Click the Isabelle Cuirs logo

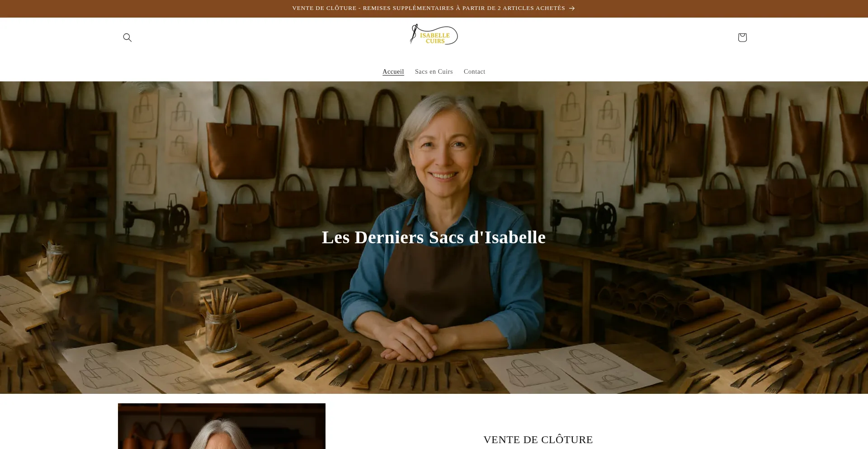coord(434,35)
